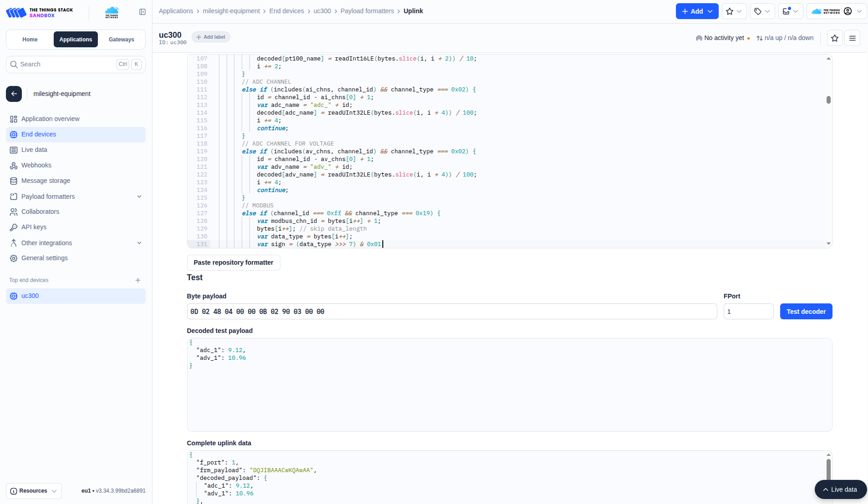Click Paste repository formatter button
The image size is (868, 504).
[233, 262]
